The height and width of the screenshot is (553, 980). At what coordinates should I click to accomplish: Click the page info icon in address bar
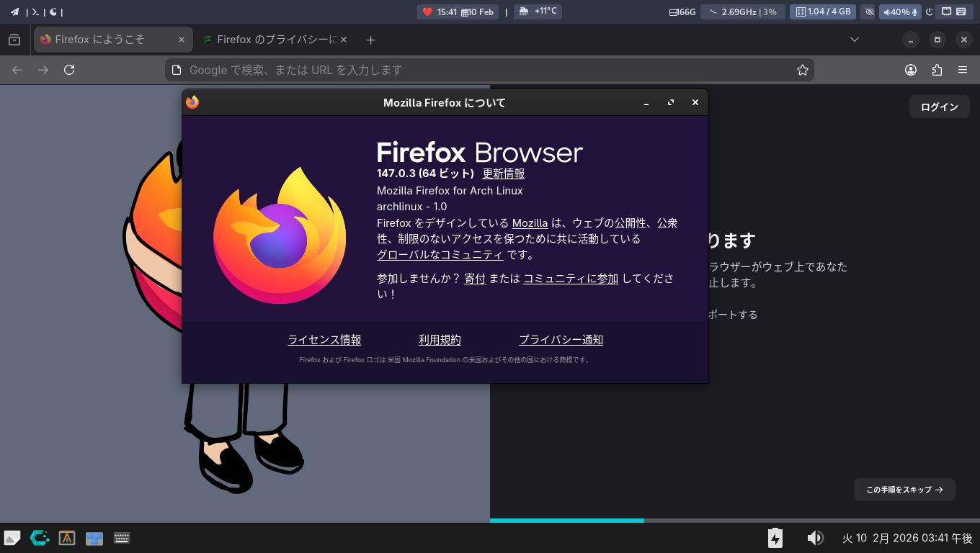176,70
